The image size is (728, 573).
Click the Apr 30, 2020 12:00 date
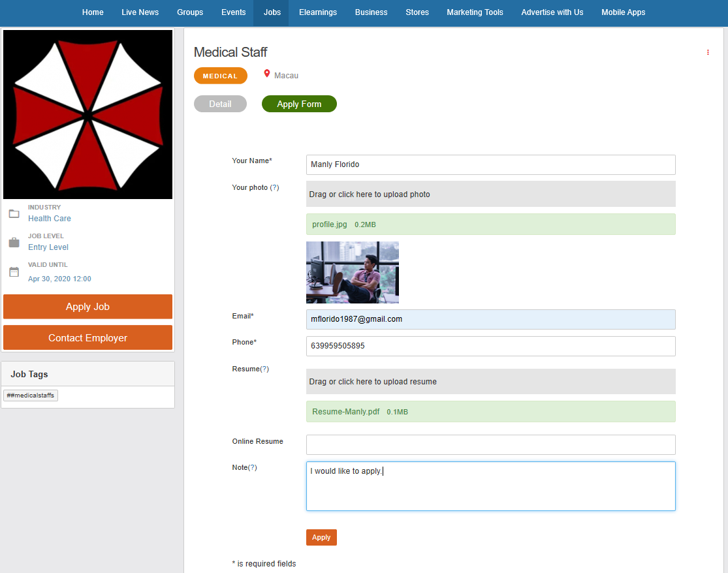(59, 279)
